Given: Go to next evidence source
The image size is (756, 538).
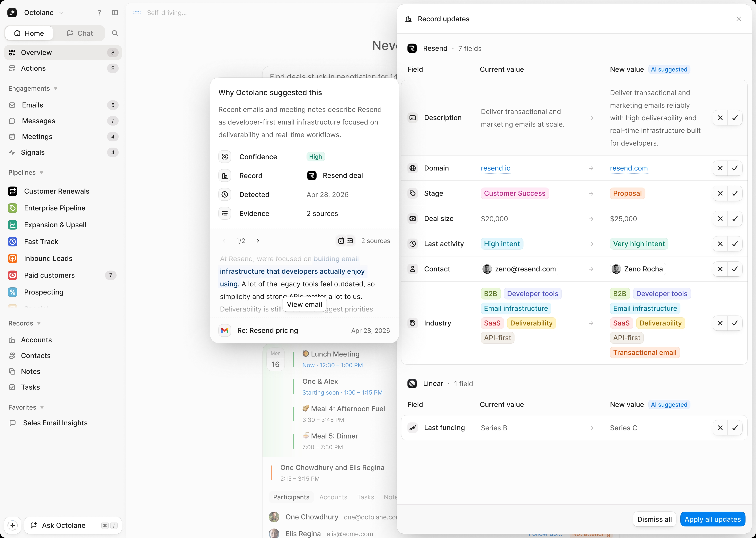Looking at the screenshot, I should pos(258,241).
